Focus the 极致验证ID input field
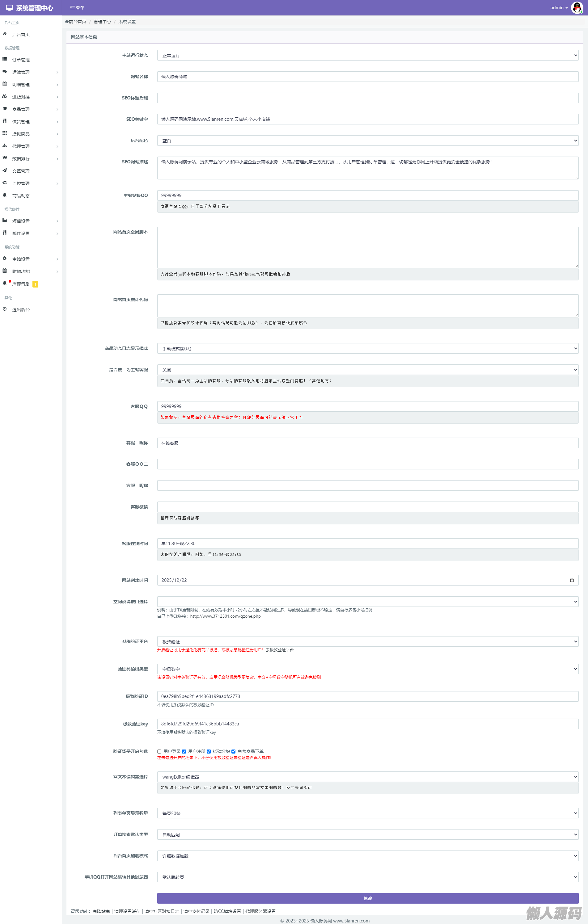 point(368,696)
